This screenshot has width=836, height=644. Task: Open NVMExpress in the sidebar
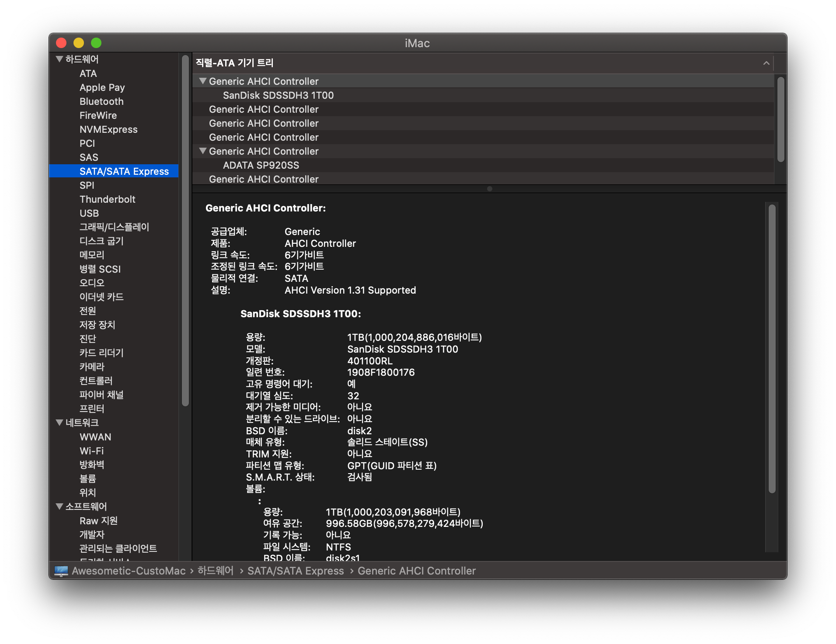108,129
